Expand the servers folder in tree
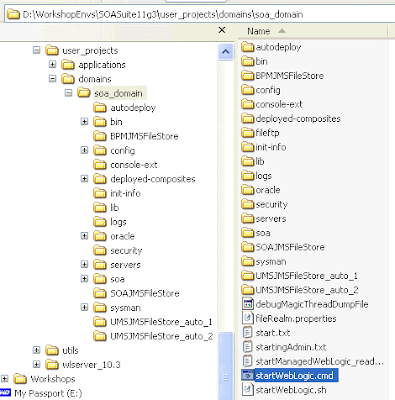Viewport: 395px width, 400px height. (x=85, y=265)
